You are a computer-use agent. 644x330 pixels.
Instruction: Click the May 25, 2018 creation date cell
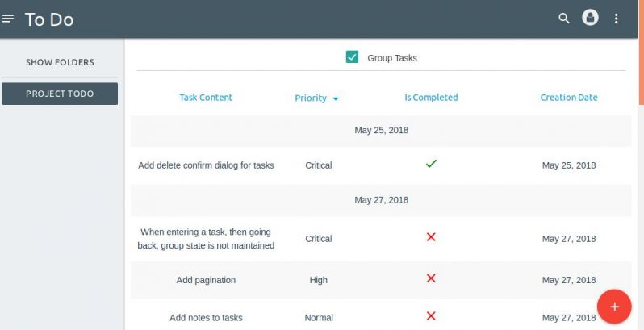569,165
